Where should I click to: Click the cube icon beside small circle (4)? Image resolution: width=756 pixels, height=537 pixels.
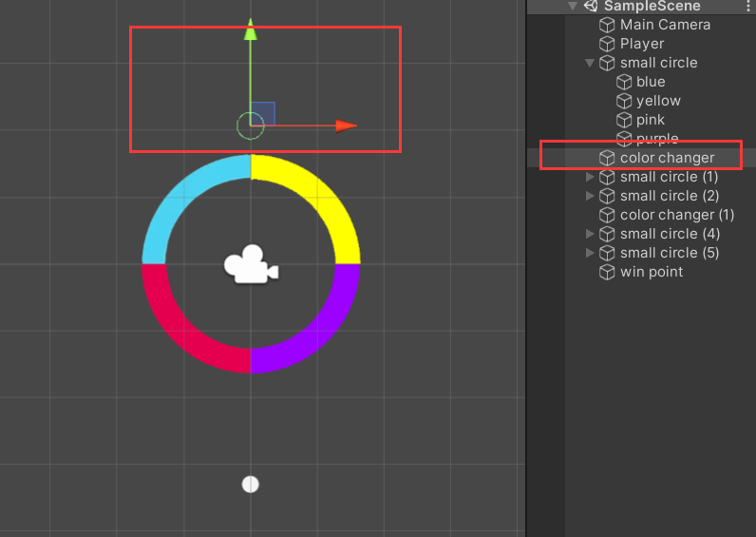tap(607, 234)
